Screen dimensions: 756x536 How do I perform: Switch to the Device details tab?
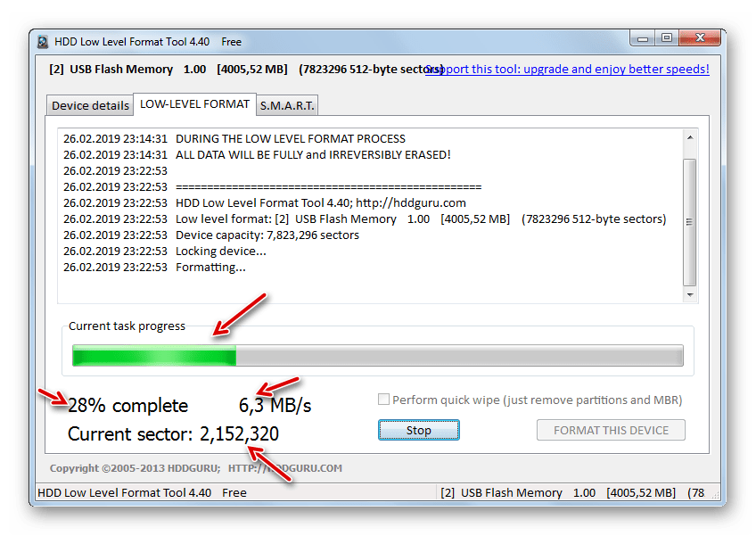[90, 105]
